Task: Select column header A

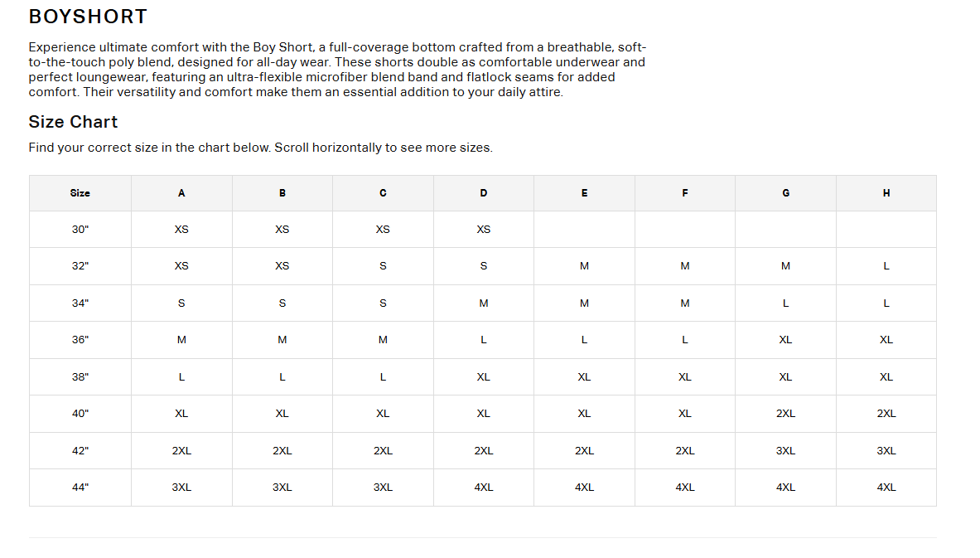Action: click(182, 193)
